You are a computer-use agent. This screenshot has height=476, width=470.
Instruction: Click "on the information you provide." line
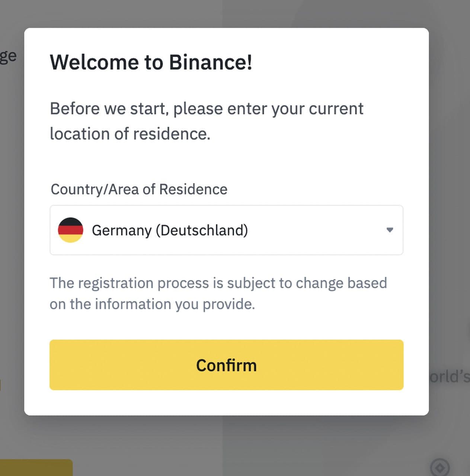152,304
